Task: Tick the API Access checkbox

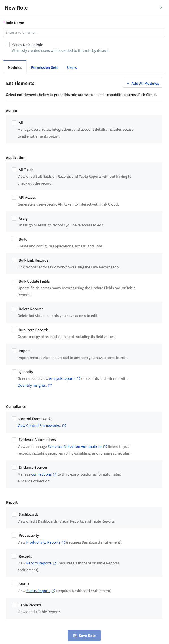Action: [x=14, y=197]
